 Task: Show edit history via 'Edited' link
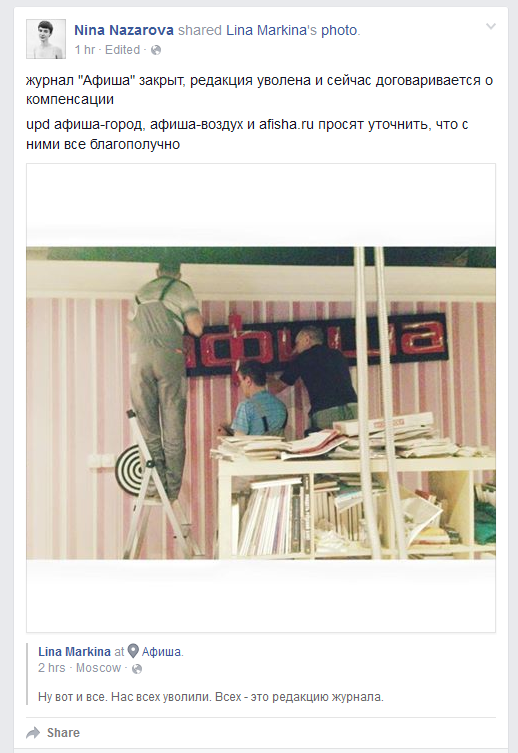122,50
